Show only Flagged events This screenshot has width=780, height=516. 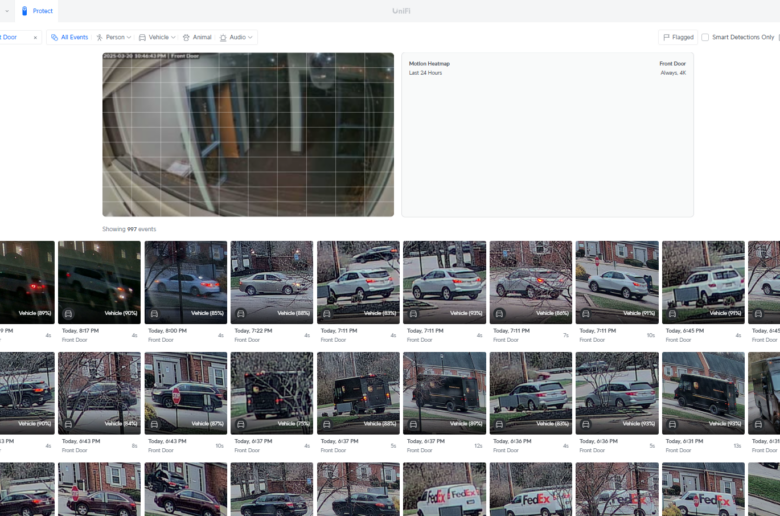(679, 37)
